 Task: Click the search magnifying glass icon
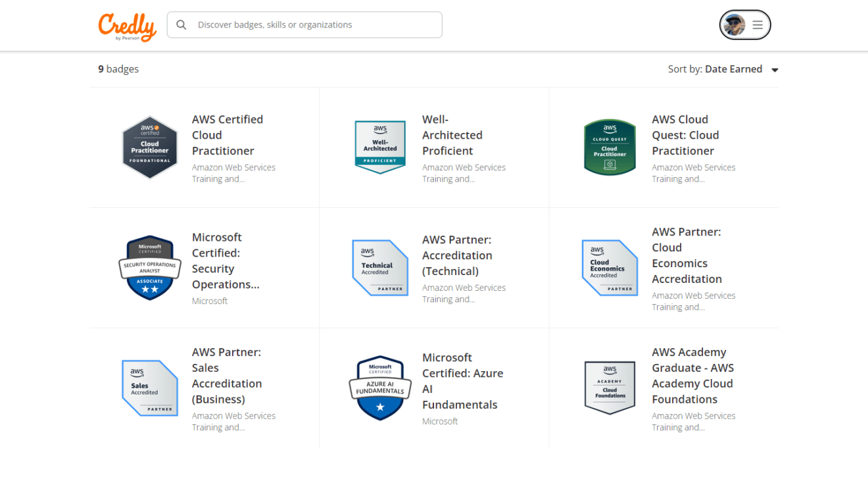click(181, 24)
